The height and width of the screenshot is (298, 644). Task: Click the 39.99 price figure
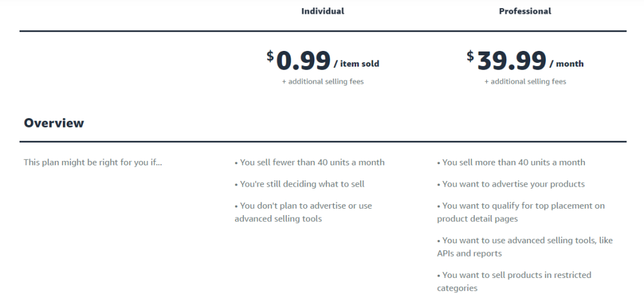511,61
